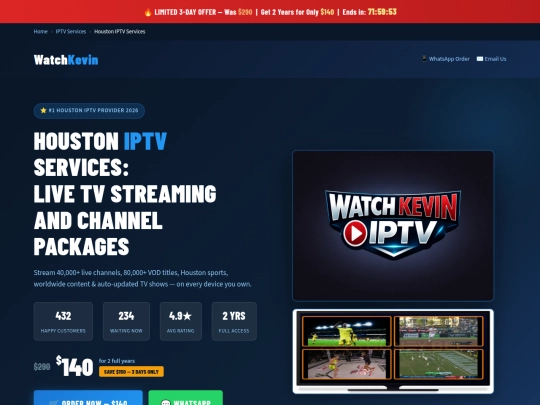Screen dimensions: 540x405
Task: Select the 'Stream 40,000+ live channels' description
Action: click(143, 278)
